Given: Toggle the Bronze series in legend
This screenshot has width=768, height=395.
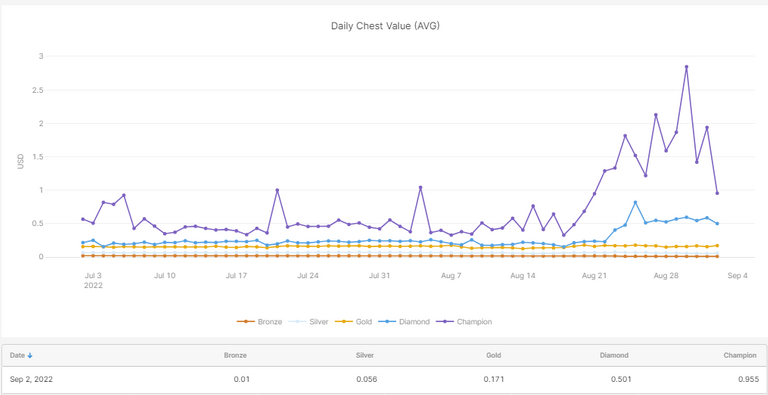Looking at the screenshot, I should point(259,322).
